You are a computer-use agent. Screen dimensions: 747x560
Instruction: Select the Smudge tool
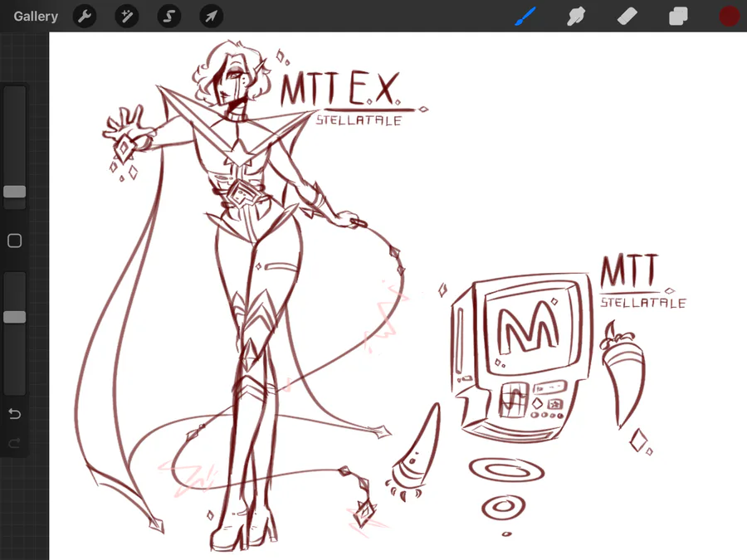[576, 17]
